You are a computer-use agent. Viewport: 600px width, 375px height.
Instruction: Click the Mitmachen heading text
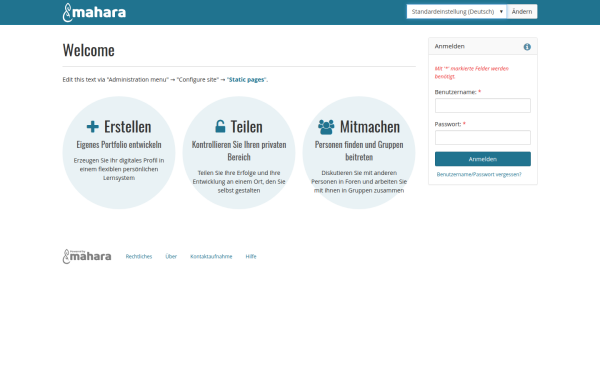[370, 127]
